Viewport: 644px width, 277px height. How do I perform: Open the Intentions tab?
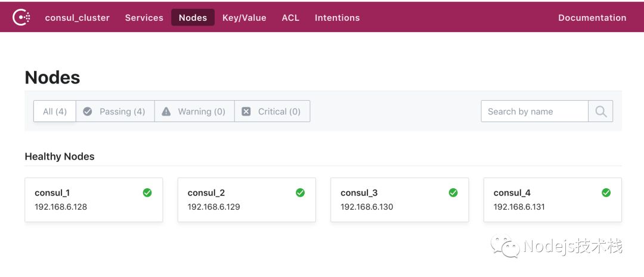point(338,18)
